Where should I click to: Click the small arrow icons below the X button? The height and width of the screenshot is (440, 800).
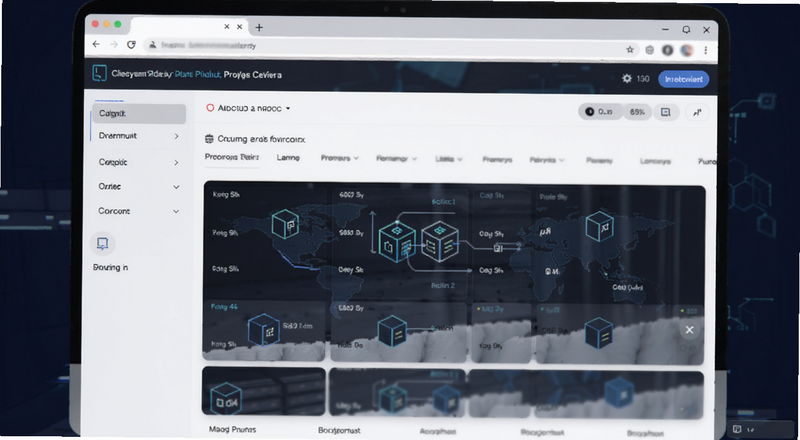(x=688, y=348)
